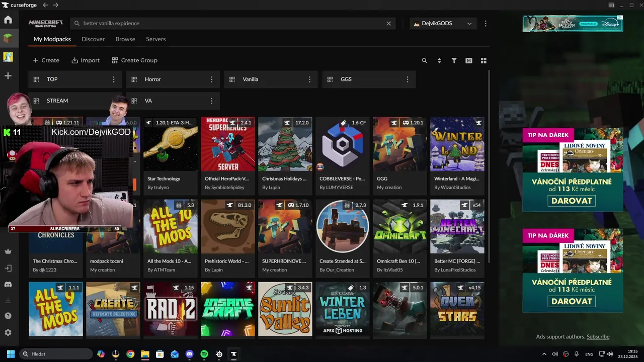Switch to grid view icon
Image resolution: width=644 pixels, height=362 pixels.
[484, 60]
